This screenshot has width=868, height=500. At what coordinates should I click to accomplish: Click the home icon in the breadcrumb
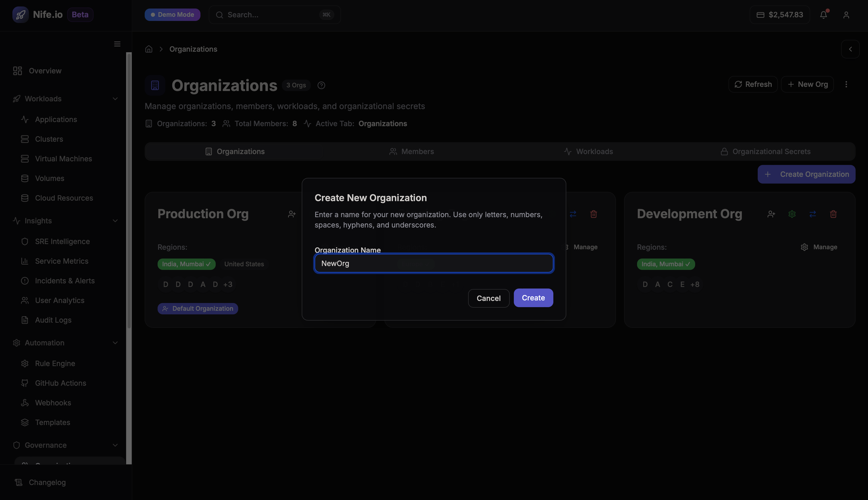point(149,49)
